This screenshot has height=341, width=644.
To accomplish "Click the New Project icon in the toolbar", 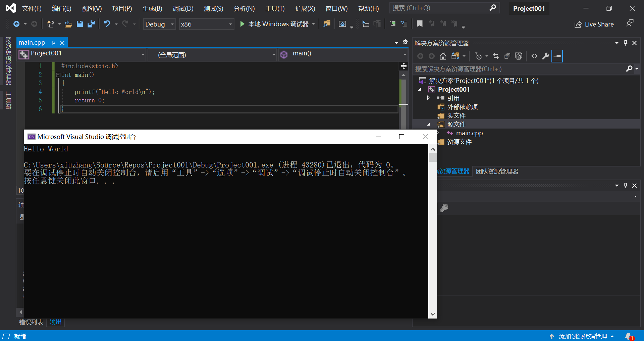I will tap(50, 24).
